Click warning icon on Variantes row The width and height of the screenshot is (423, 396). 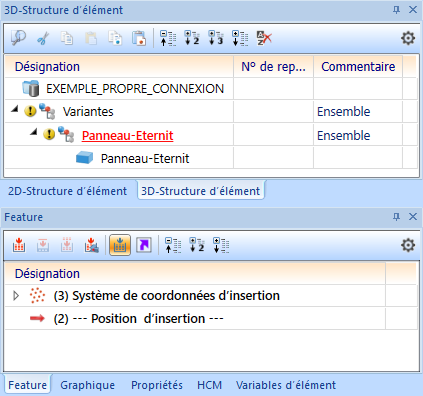point(30,111)
